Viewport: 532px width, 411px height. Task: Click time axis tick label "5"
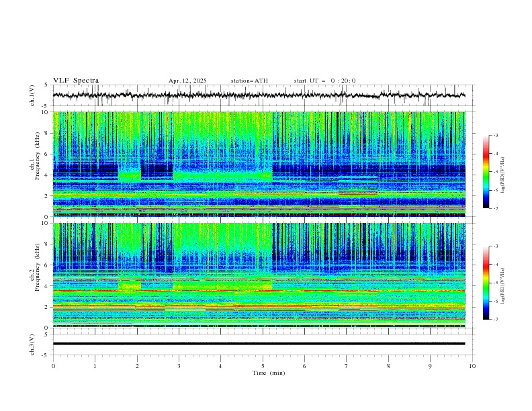coord(263,366)
